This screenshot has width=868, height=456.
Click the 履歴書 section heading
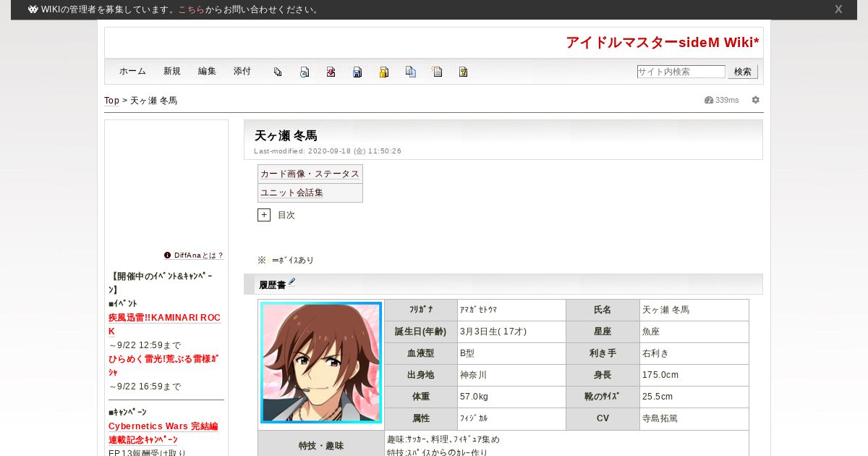tap(272, 284)
